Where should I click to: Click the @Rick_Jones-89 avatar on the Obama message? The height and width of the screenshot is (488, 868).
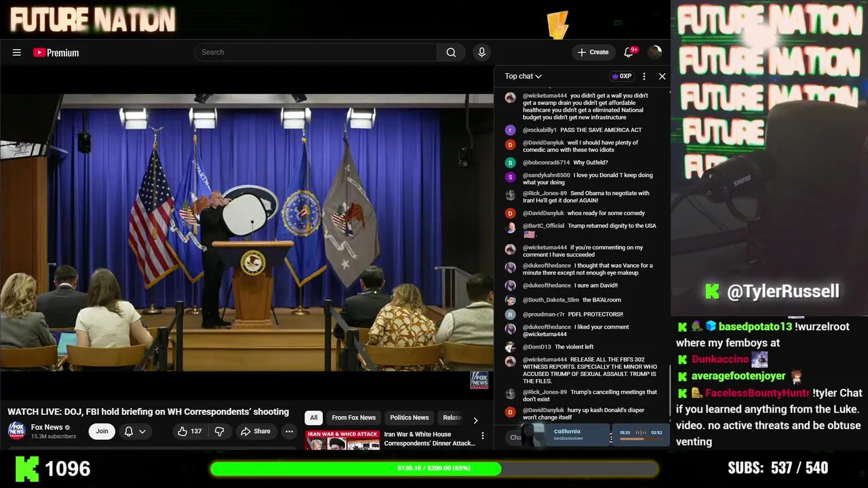(510, 195)
